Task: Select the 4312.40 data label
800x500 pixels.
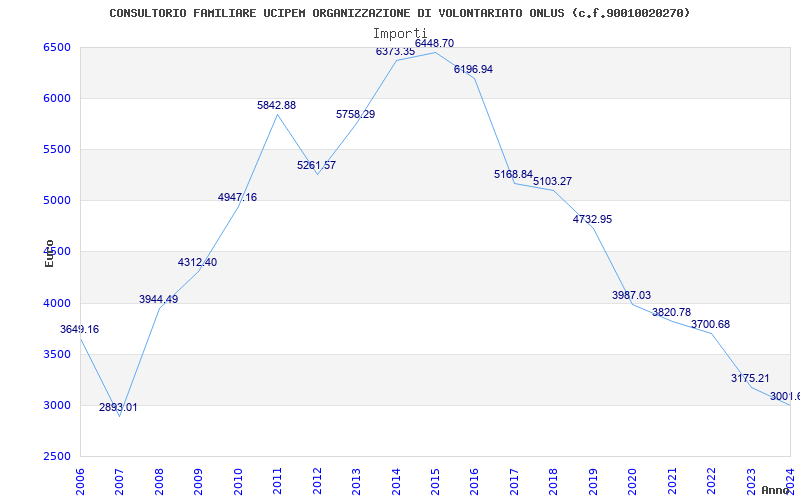Action: [197, 263]
